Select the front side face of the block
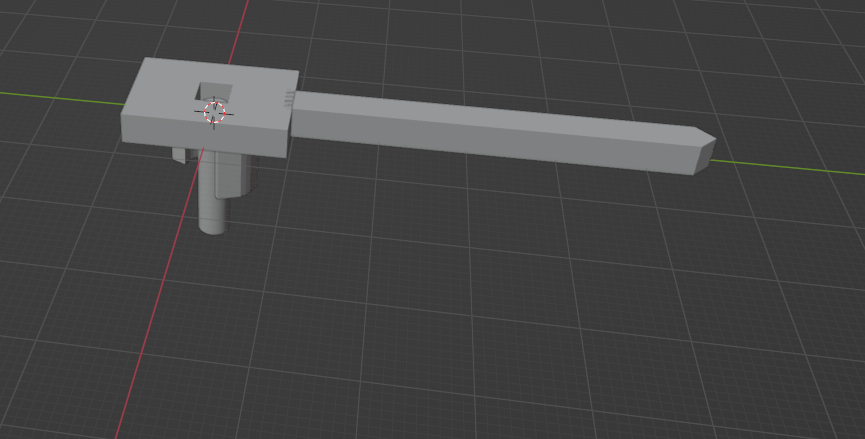The image size is (865, 439). pos(204,135)
